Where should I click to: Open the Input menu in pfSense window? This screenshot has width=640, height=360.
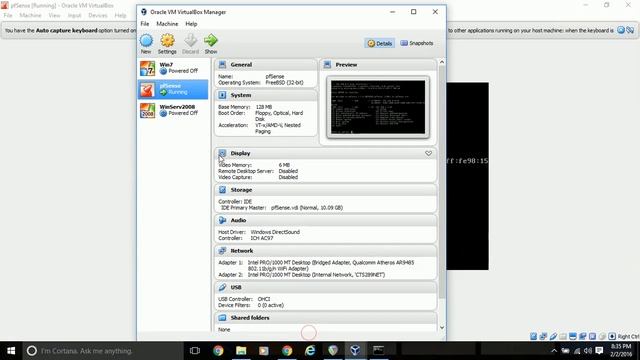[74, 15]
